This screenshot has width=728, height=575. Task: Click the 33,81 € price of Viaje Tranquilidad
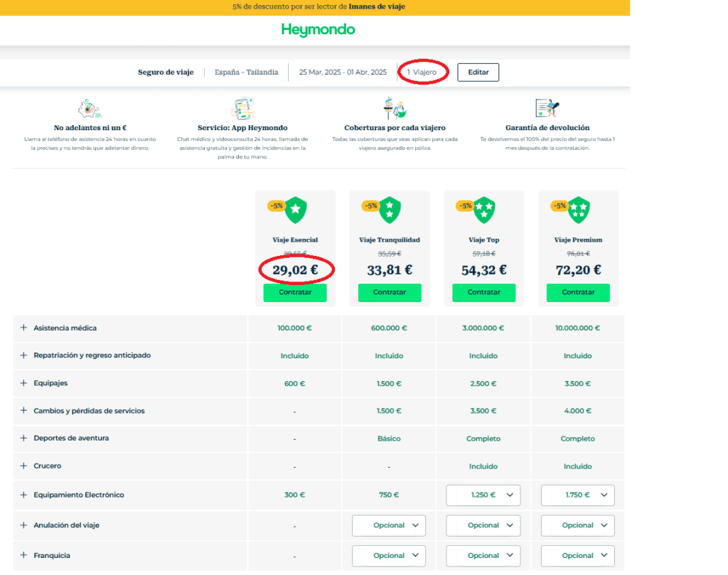pos(390,270)
